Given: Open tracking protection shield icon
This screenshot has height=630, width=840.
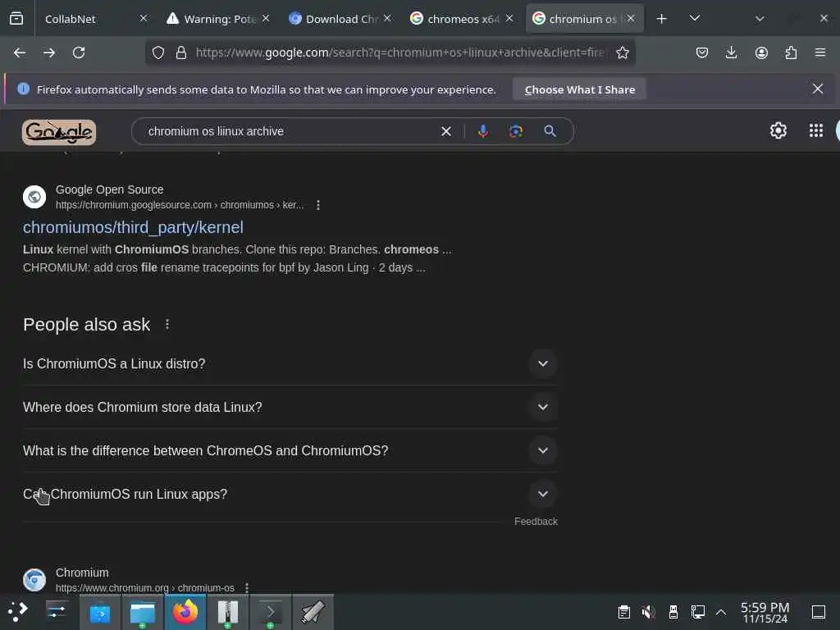Looking at the screenshot, I should point(158,52).
